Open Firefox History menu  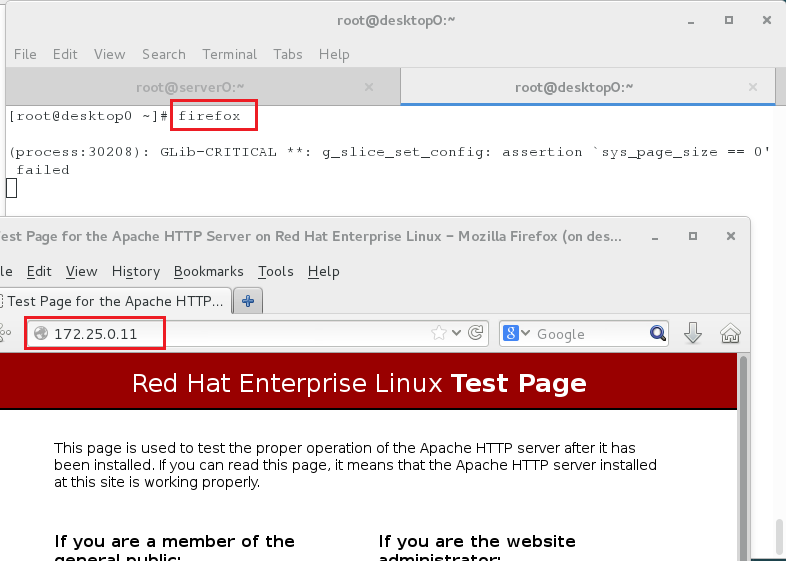point(136,271)
